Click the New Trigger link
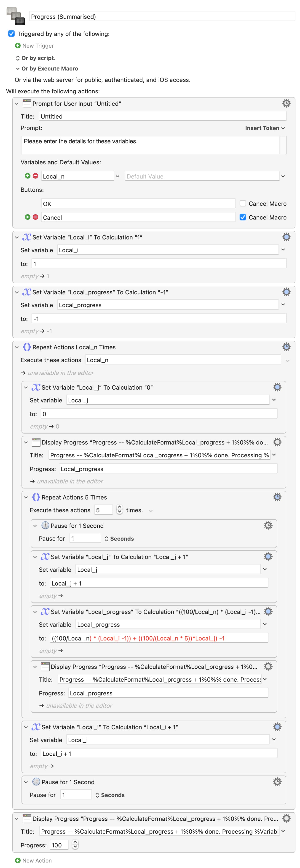This screenshot has width=300, height=868. point(38,46)
